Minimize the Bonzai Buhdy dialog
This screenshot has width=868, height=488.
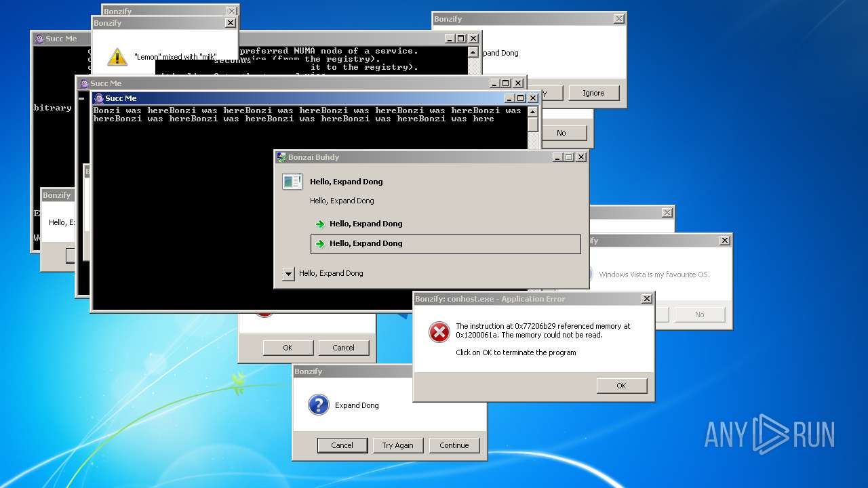pyautogui.click(x=557, y=157)
